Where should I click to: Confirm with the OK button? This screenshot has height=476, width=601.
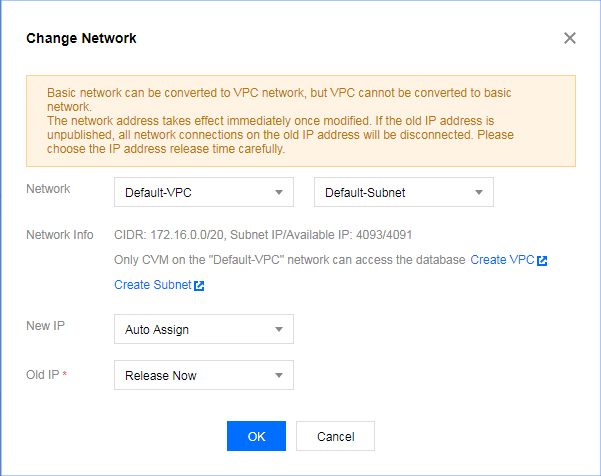pos(256,436)
